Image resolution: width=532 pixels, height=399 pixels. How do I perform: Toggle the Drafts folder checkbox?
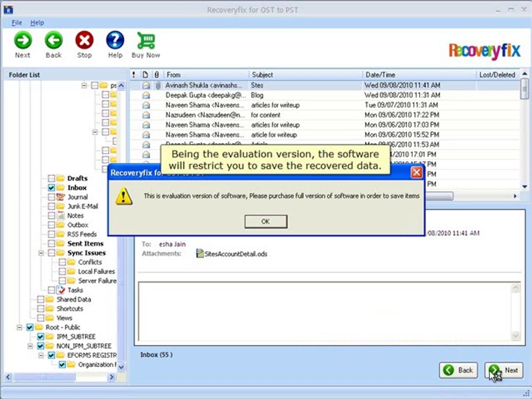point(51,178)
